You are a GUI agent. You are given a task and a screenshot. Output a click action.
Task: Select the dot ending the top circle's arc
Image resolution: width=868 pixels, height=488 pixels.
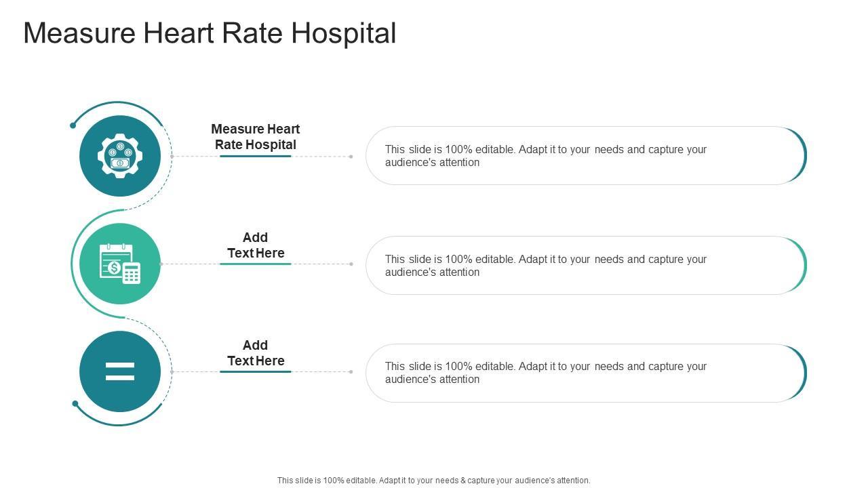(73, 125)
